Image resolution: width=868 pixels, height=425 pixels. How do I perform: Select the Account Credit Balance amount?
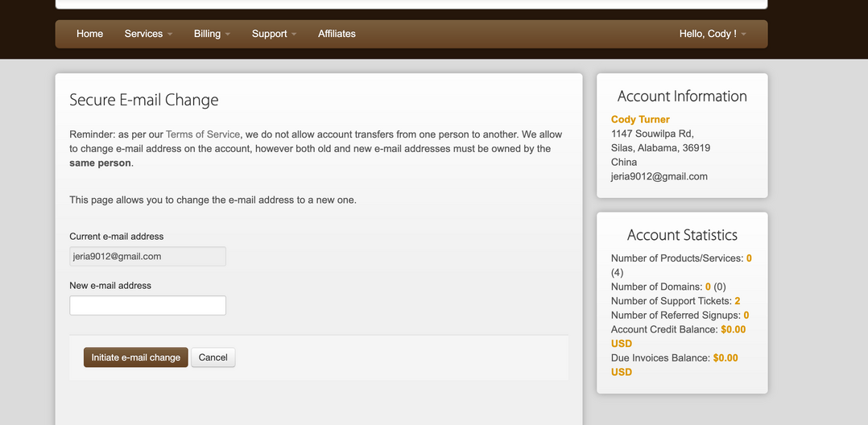(733, 329)
